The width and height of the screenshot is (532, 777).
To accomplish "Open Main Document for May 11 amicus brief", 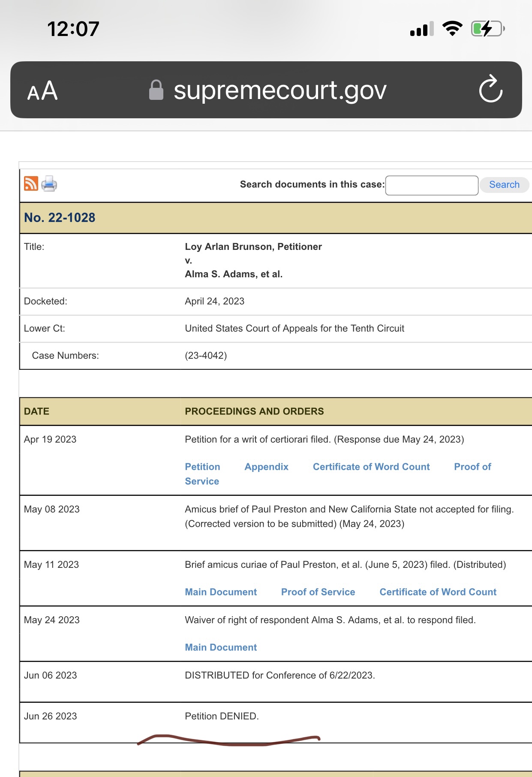I will coord(221,592).
